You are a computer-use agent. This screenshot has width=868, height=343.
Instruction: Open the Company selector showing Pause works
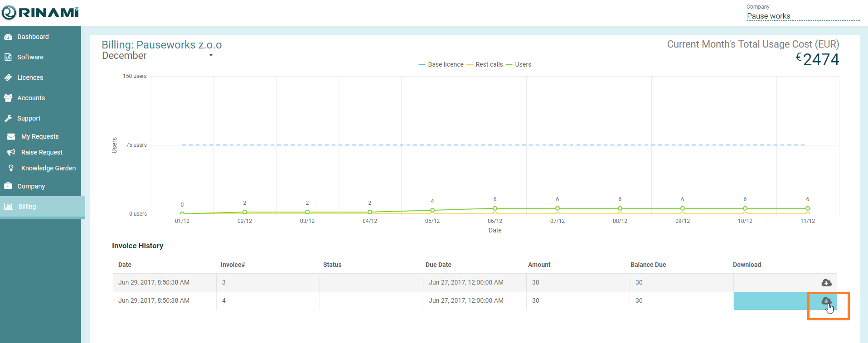tap(802, 16)
